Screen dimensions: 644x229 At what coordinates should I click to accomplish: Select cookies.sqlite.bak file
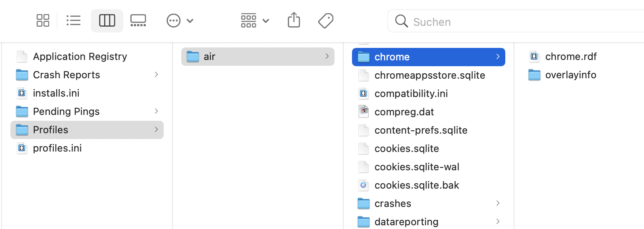tap(417, 185)
